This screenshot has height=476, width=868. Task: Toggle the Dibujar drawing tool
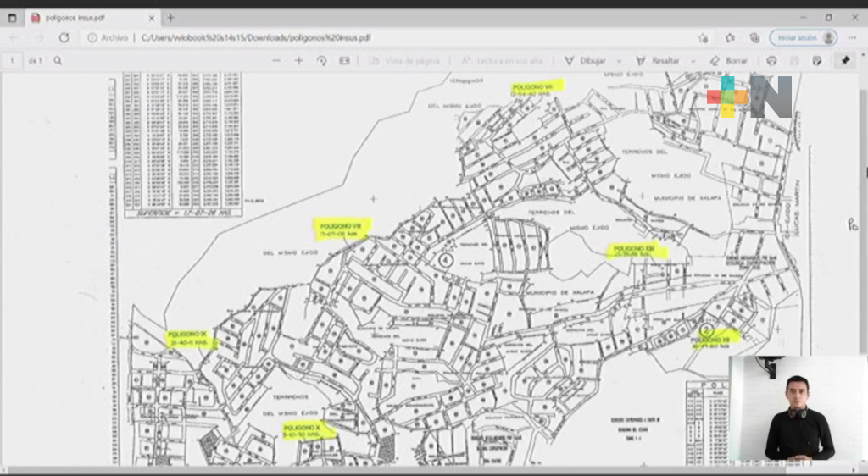pos(586,61)
